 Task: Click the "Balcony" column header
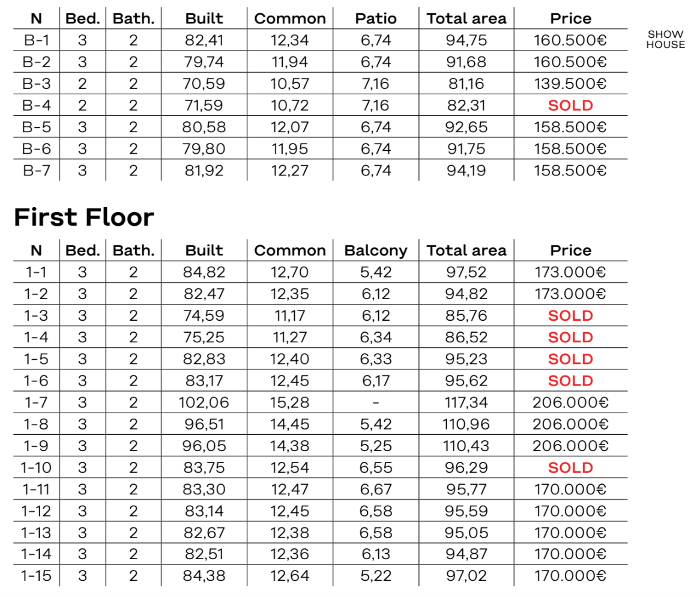click(376, 250)
